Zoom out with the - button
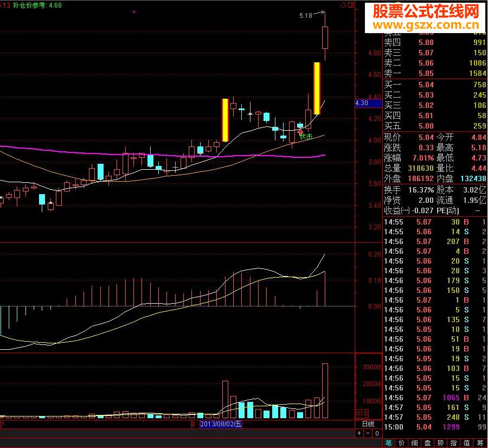Screen dimensions: 488x448 click(x=368, y=433)
